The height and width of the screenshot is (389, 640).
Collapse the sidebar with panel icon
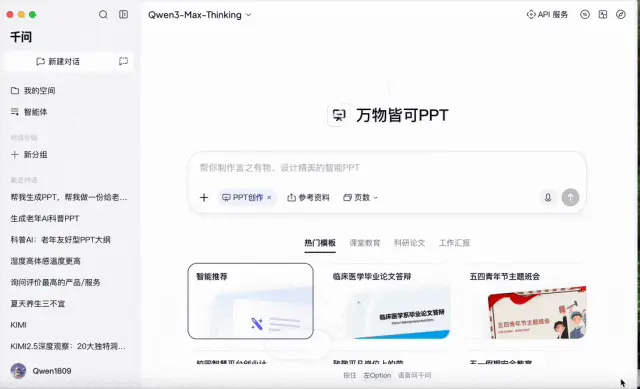(123, 15)
